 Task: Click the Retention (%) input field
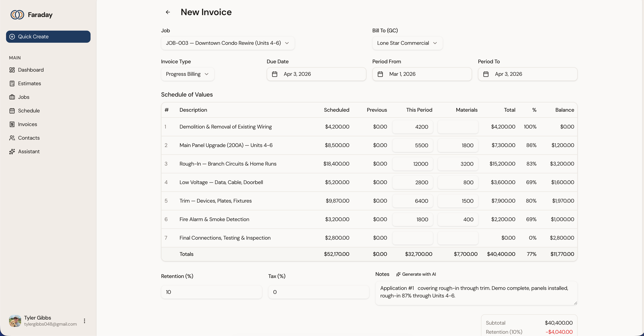pyautogui.click(x=211, y=292)
